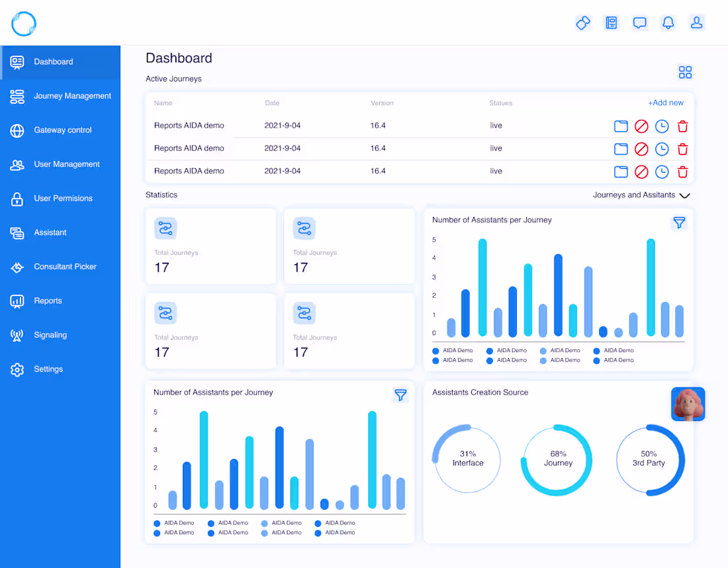Open notifications bell icon
Image resolution: width=728 pixels, height=568 pixels.
[668, 23]
